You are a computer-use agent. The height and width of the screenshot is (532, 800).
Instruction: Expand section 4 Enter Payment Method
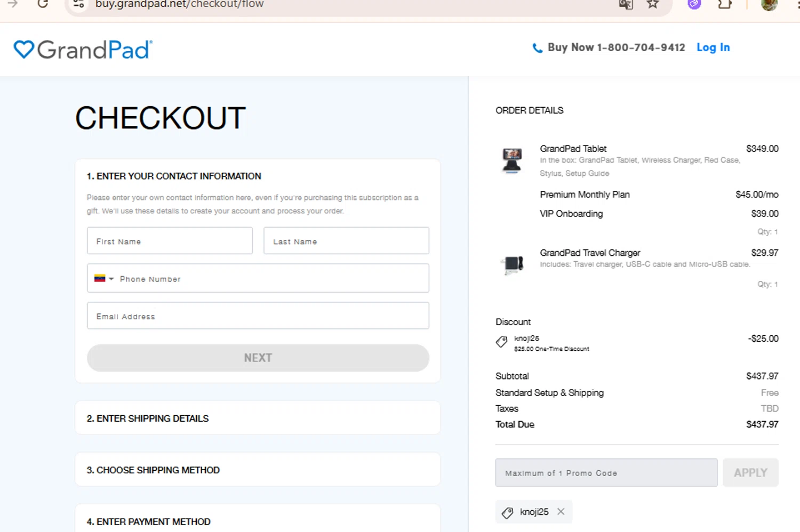(x=258, y=519)
